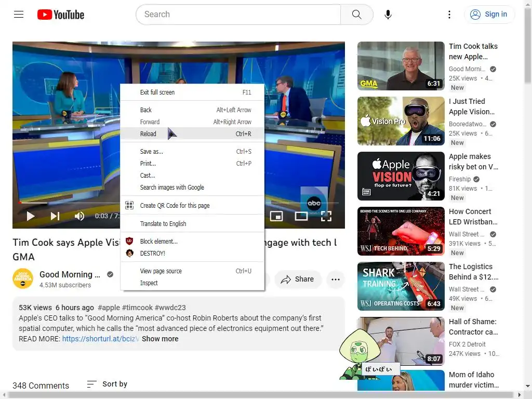Skip to next video

55,216
